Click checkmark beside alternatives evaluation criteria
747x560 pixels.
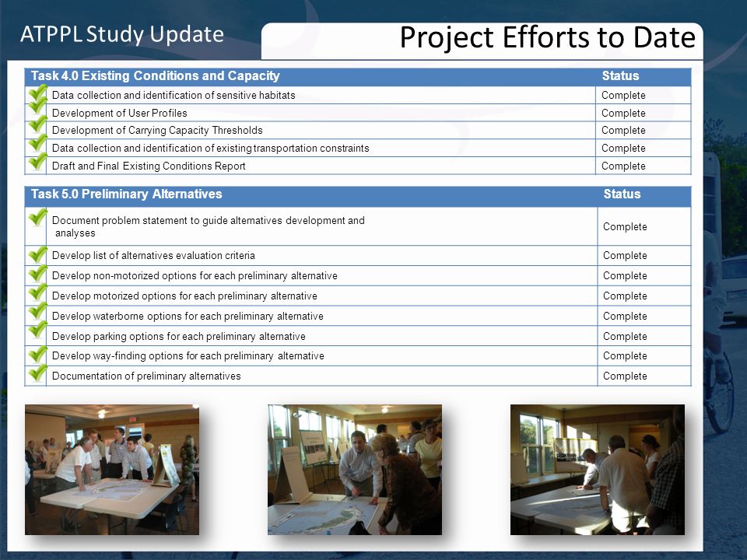(37, 255)
